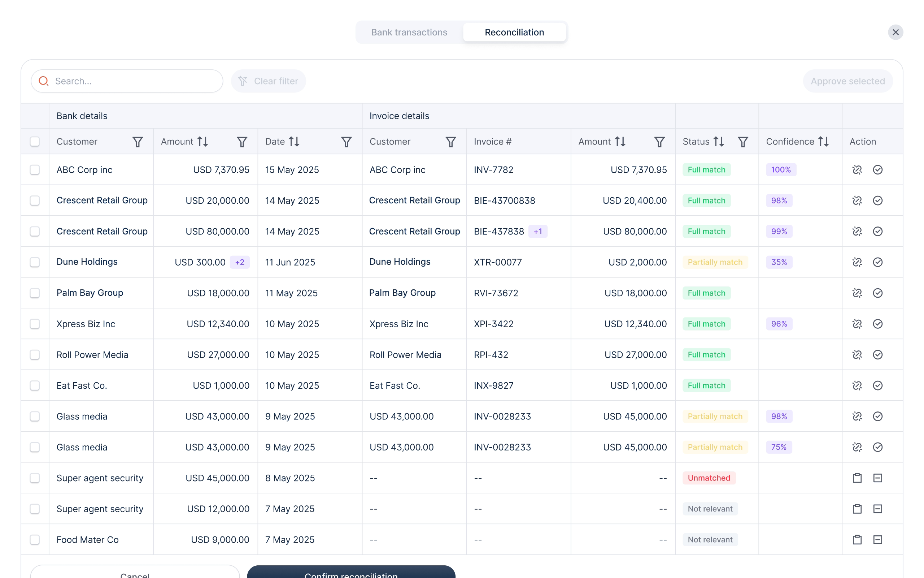
Task: Unlink the Xpress Biz Inc match
Action: coord(857,324)
